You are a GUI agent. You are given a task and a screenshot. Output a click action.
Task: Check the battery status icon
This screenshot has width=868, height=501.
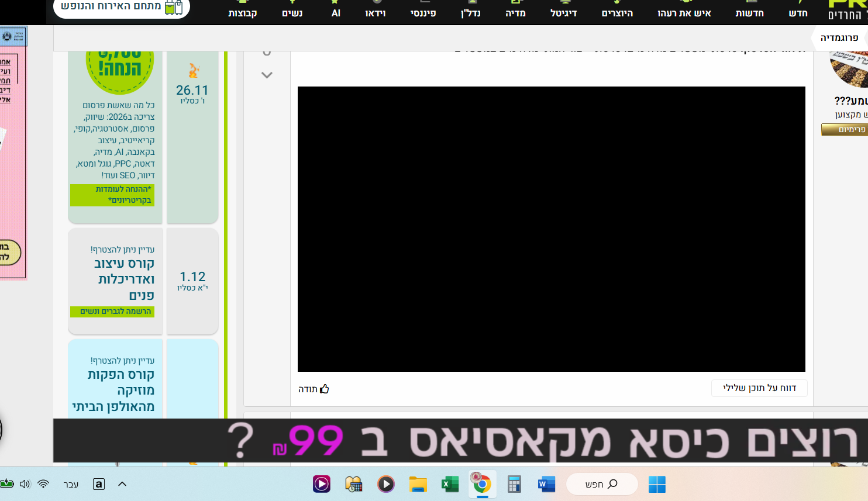pyautogui.click(x=6, y=484)
